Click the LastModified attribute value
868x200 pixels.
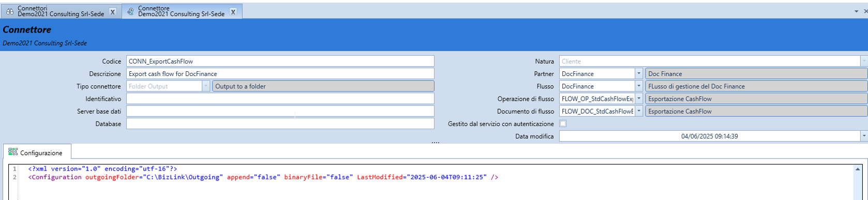(446, 177)
